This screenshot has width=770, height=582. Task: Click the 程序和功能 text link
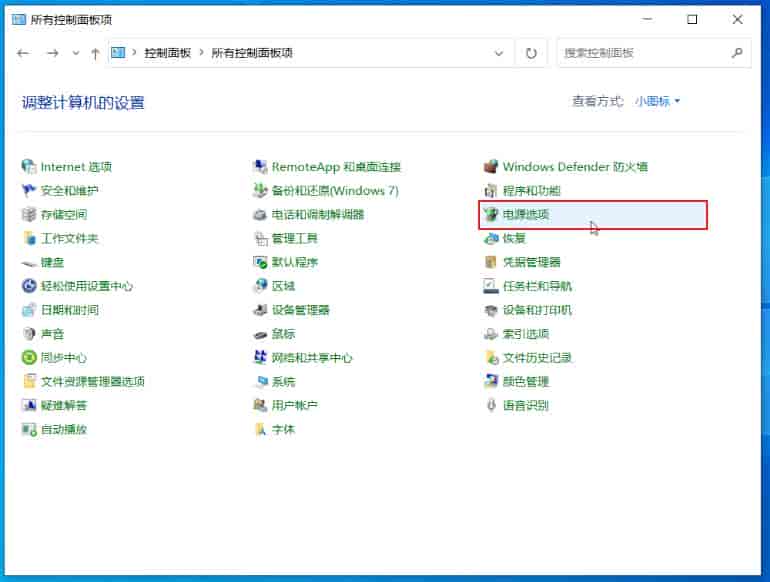point(532,191)
